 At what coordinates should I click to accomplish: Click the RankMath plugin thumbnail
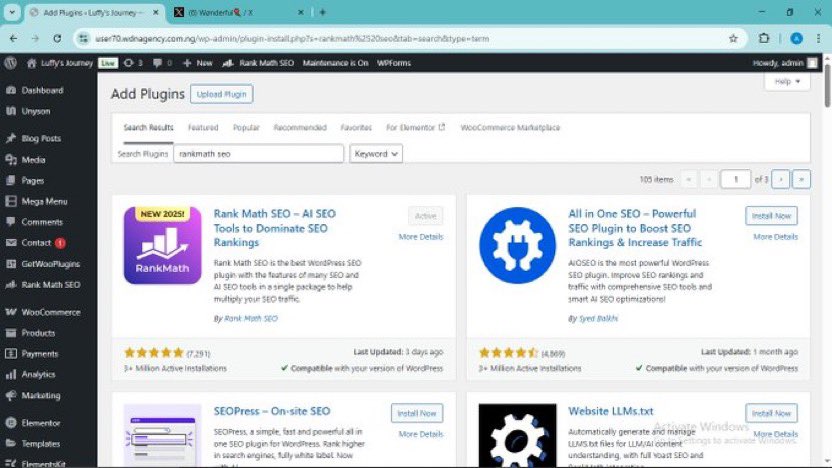(162, 245)
